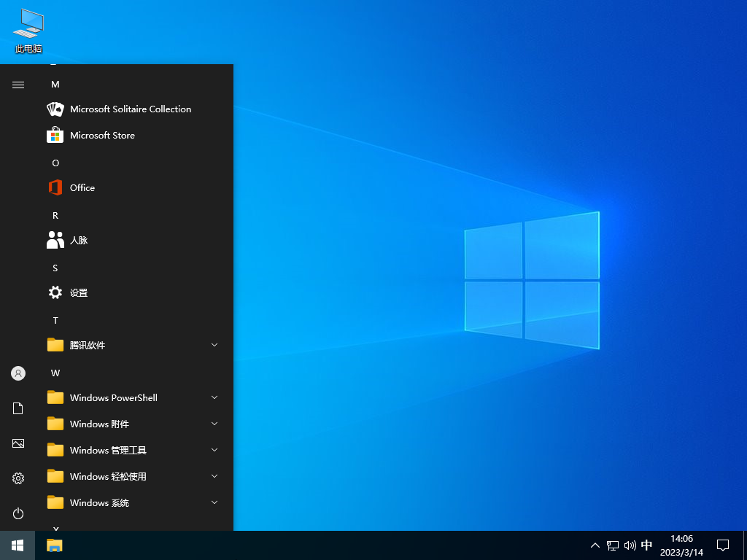
Task: Open 设置 from the app list
Action: point(78,293)
